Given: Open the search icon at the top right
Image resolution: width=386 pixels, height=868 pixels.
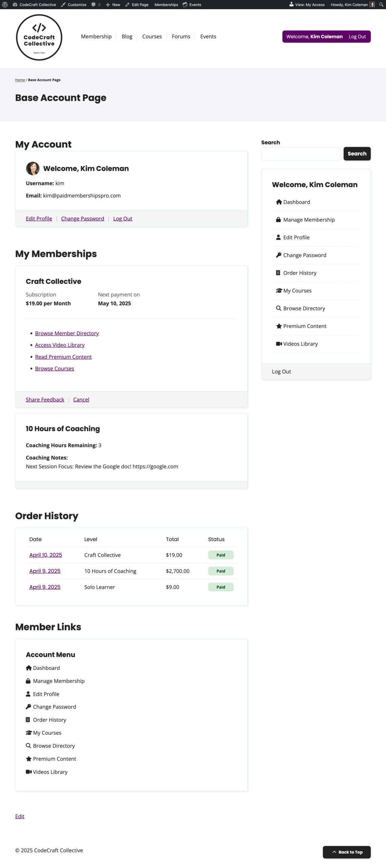Looking at the screenshot, I should tap(381, 4).
